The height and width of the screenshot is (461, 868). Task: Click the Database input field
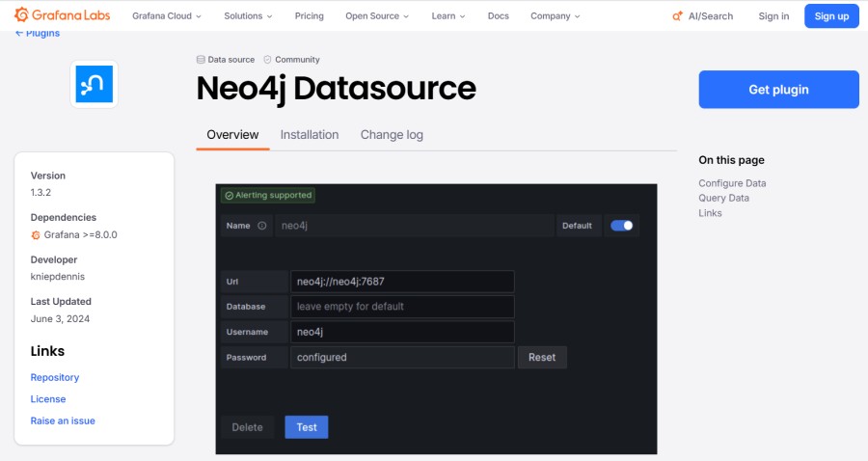coord(402,307)
